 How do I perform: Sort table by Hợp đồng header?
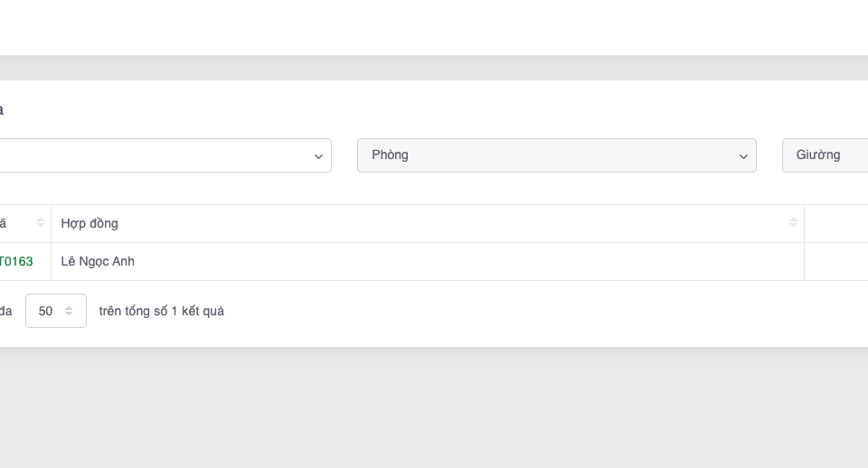(90, 223)
